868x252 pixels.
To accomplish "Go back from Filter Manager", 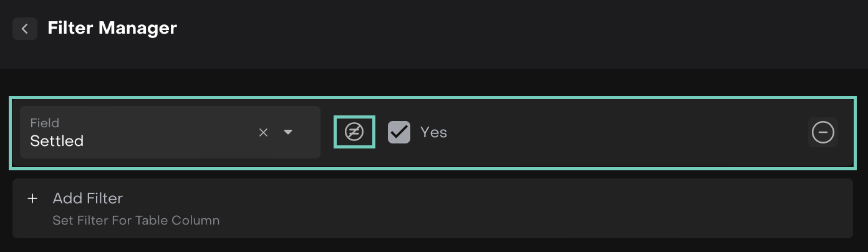I will (x=25, y=29).
